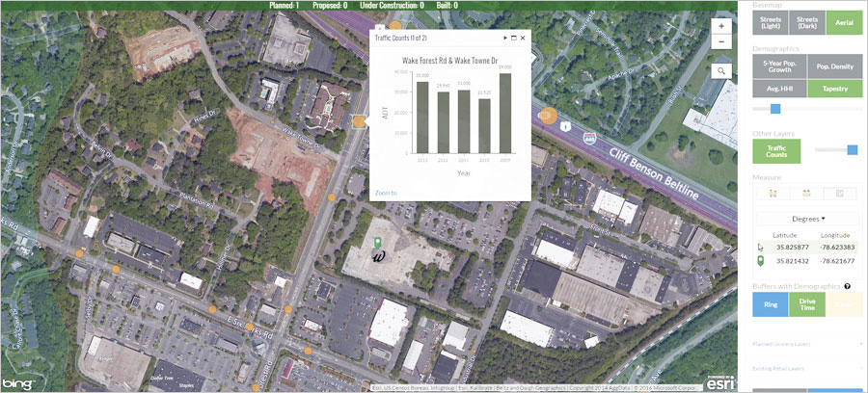
Task: Click the Built: 0 status text
Action: click(x=448, y=6)
